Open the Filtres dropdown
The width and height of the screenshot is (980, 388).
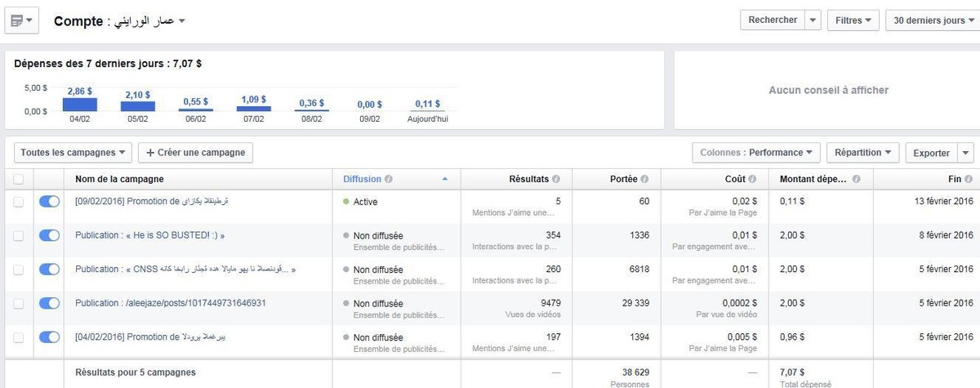[x=853, y=20]
